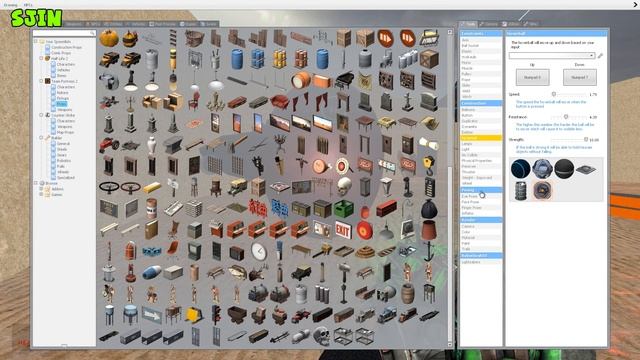Collapse the Half-Life 2 tree node

click(x=41, y=58)
